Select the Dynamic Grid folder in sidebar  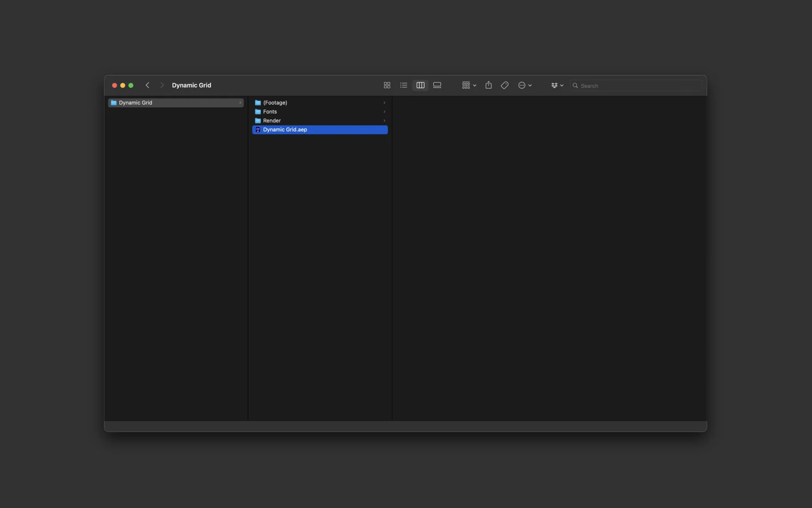(136, 102)
